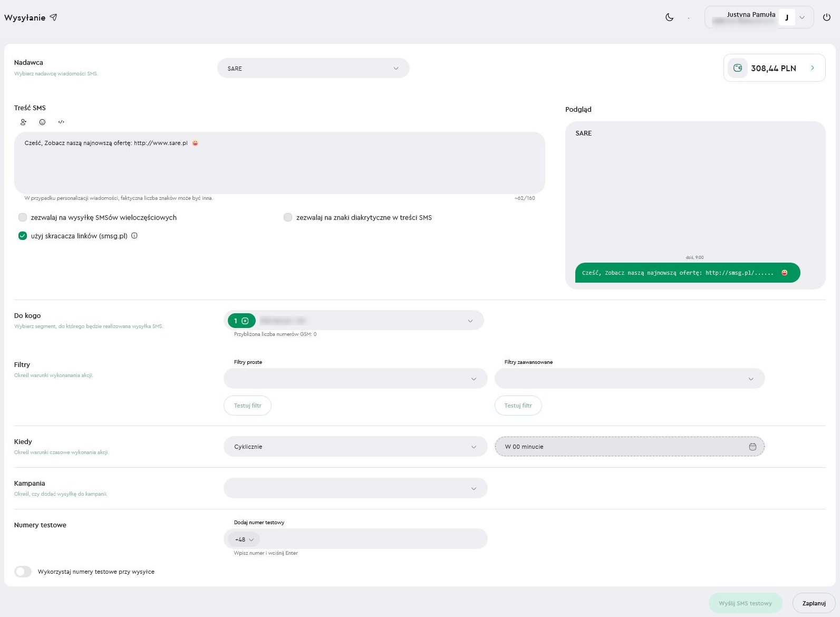Open calendar icon in the minute field
Screen dimensions: 840x617
click(752, 447)
